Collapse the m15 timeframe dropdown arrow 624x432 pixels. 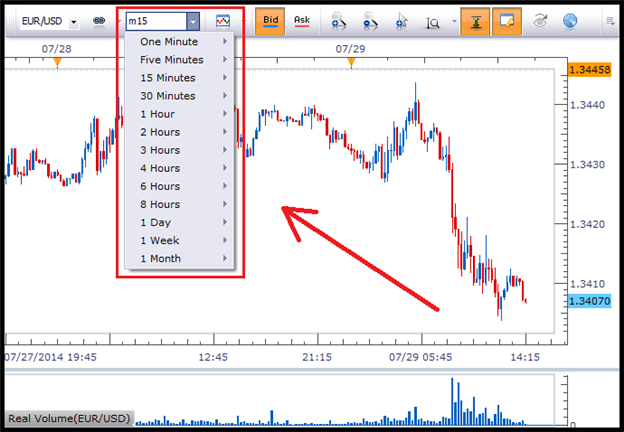[x=193, y=21]
